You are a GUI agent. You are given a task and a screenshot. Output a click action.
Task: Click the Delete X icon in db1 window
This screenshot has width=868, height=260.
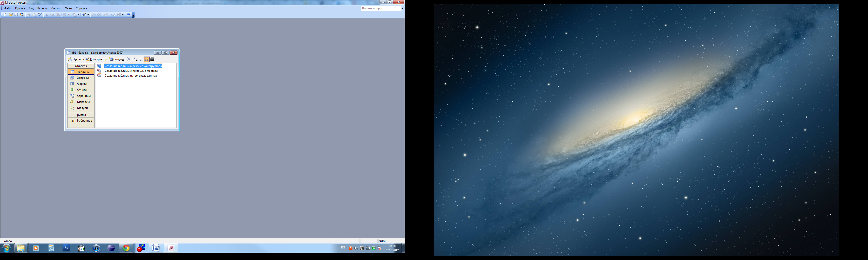click(x=129, y=59)
